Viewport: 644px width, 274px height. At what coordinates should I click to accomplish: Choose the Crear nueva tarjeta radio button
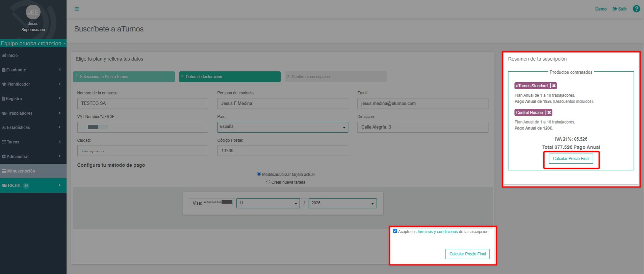pyautogui.click(x=268, y=182)
